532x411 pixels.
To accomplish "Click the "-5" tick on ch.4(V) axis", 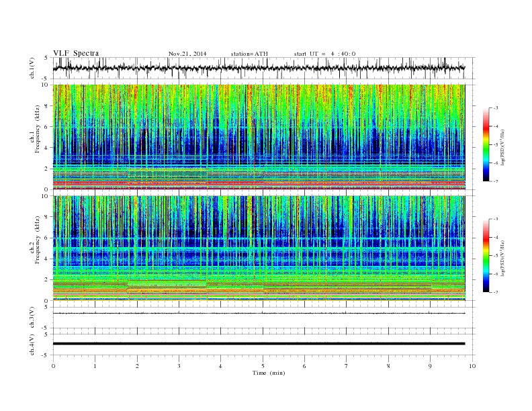I will point(46,355).
